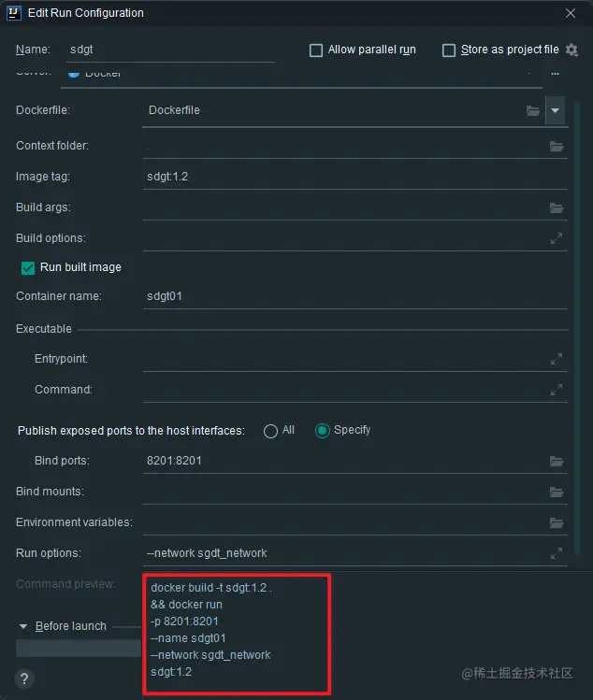
Task: Expand the Run options field
Action: [557, 553]
